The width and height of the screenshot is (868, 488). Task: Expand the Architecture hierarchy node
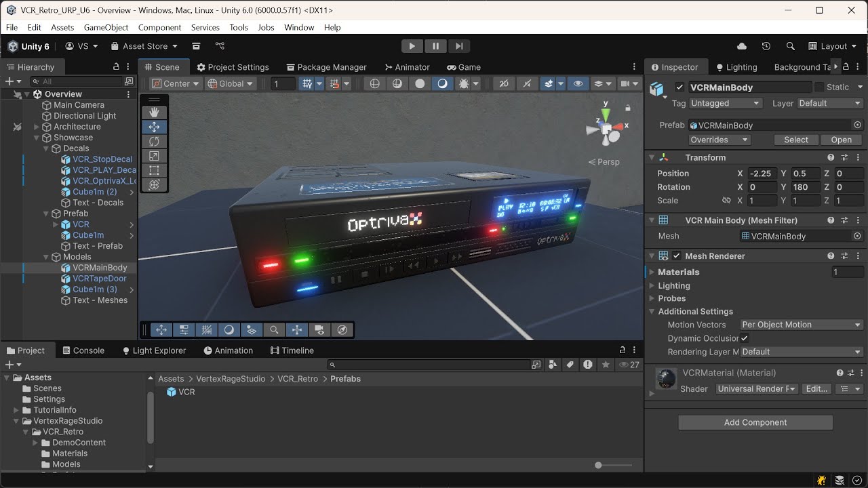(37, 127)
